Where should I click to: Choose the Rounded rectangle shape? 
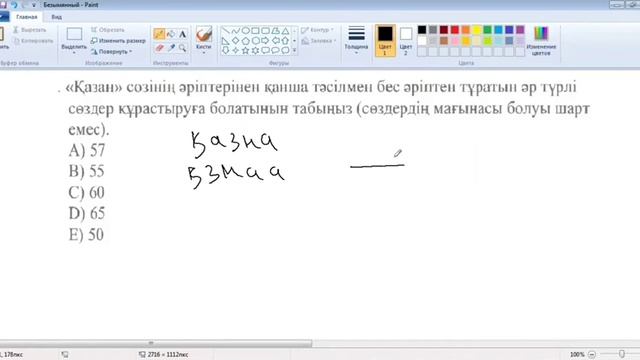coord(265,31)
